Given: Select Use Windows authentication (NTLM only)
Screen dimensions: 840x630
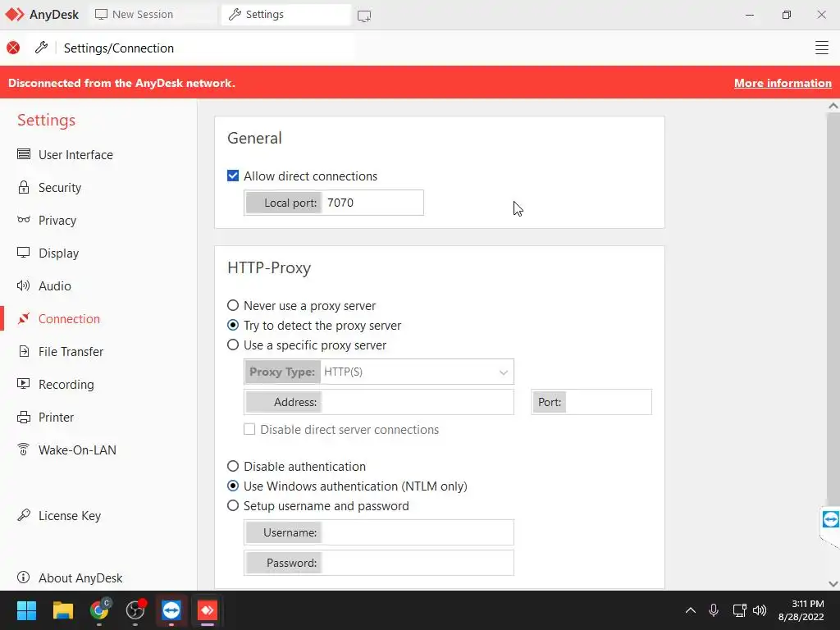Looking at the screenshot, I should pyautogui.click(x=233, y=486).
